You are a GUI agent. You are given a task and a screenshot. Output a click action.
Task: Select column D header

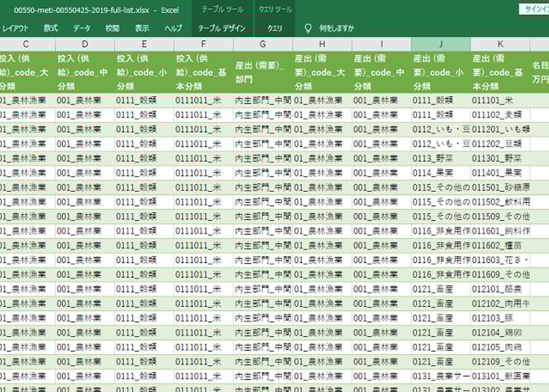tap(85, 44)
